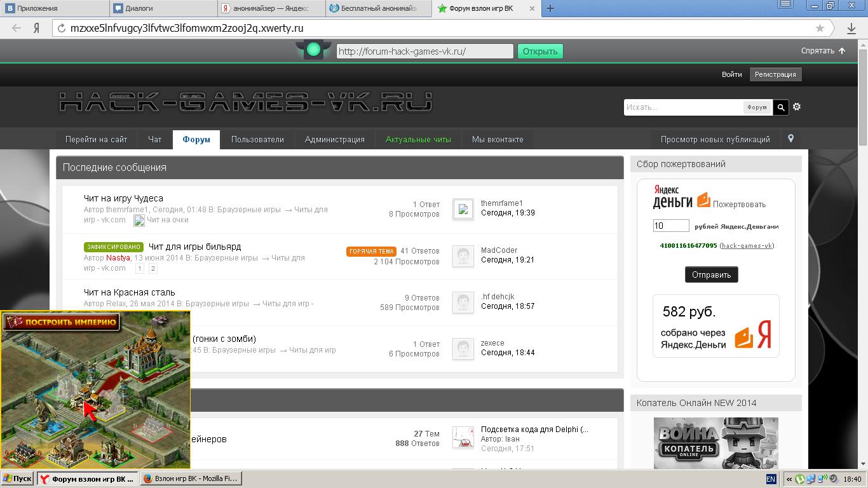Open a new tab with plus
The height and width of the screenshot is (488, 868).
(550, 8)
